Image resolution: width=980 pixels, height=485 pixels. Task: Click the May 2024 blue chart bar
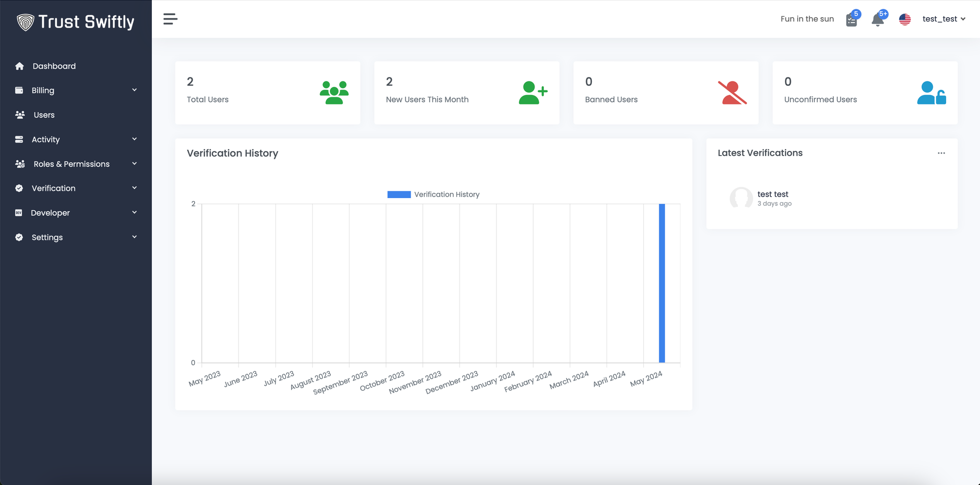[x=661, y=283]
